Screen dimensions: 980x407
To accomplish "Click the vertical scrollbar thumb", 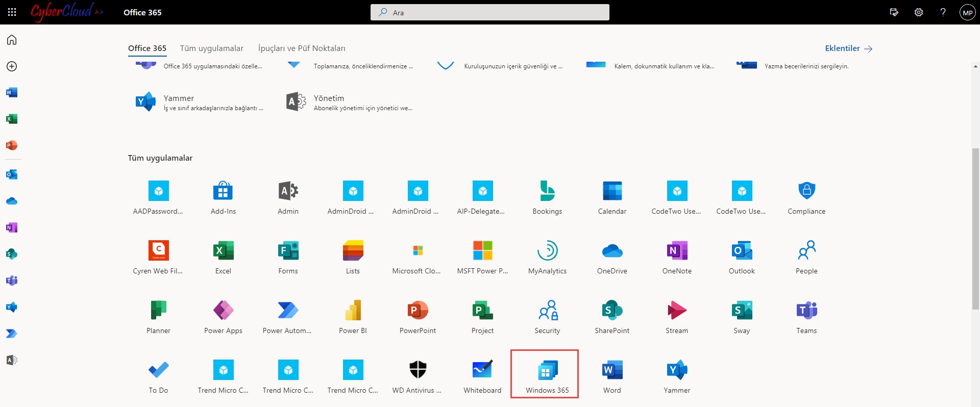I will point(975,228).
